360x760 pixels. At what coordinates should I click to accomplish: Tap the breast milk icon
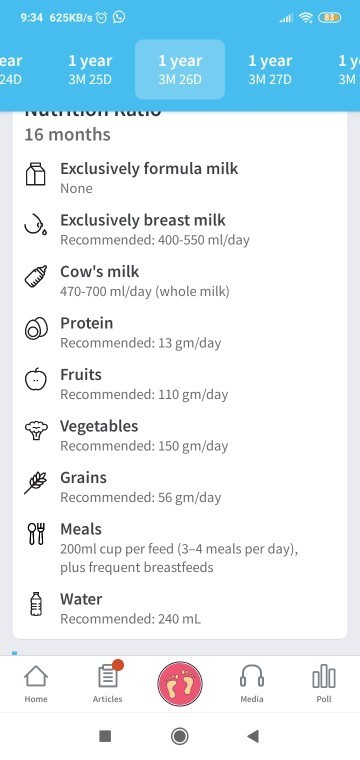coord(36,225)
